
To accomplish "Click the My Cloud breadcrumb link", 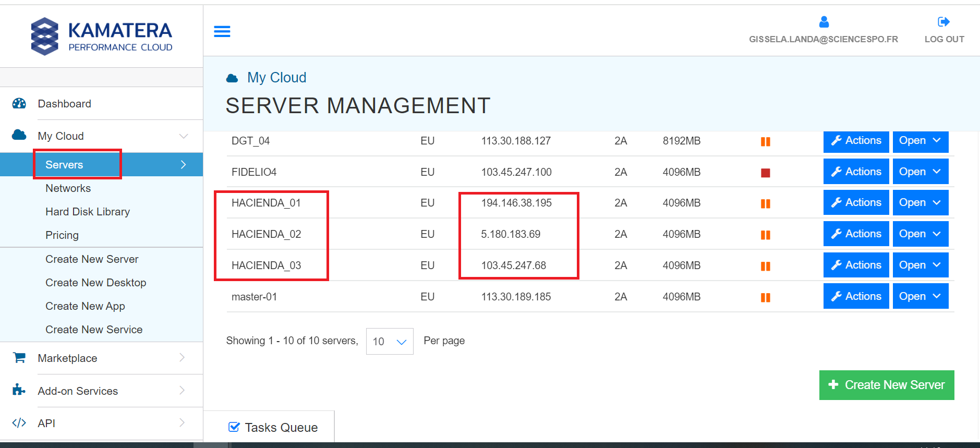I will 277,78.
